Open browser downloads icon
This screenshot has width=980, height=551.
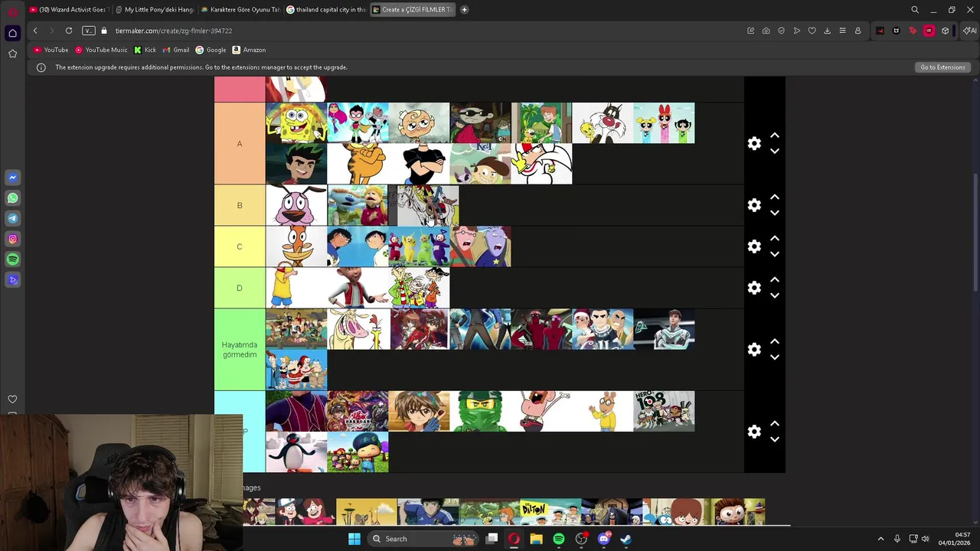click(x=827, y=31)
